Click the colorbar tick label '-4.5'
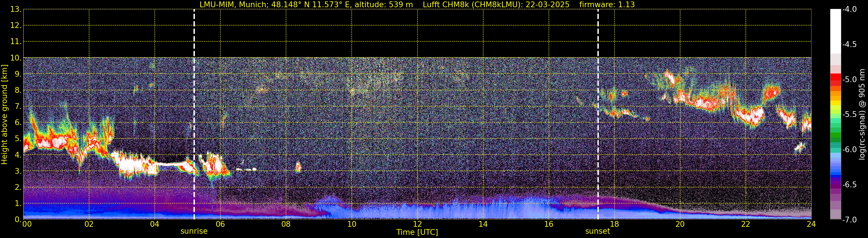Screen dimensions: 868x238 coord(849,44)
